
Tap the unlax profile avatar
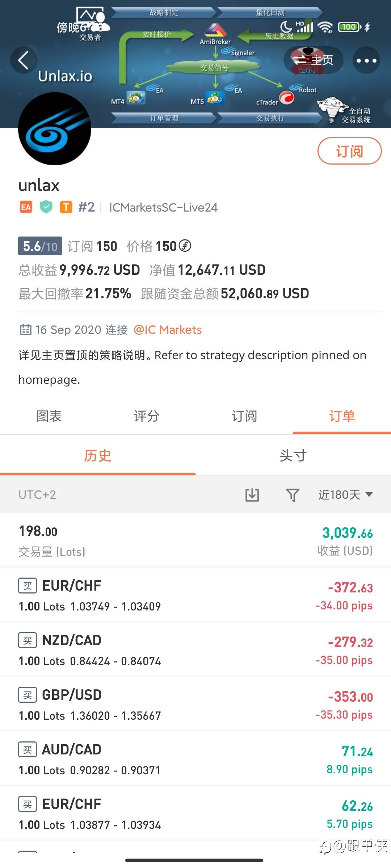[55, 129]
